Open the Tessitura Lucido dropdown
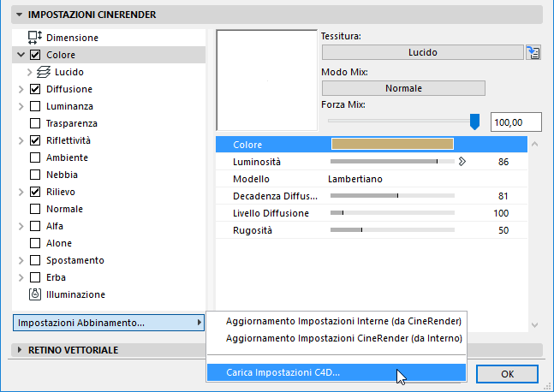The width and height of the screenshot is (554, 392). point(423,52)
